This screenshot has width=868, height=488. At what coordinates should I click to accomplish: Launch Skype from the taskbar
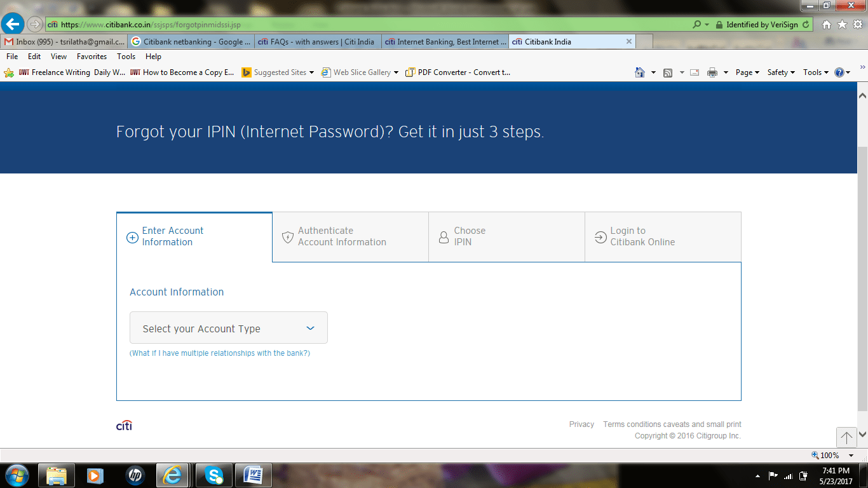click(x=214, y=475)
